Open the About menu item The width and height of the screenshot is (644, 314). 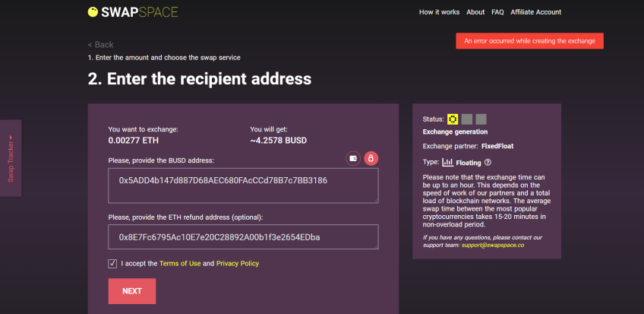click(475, 12)
